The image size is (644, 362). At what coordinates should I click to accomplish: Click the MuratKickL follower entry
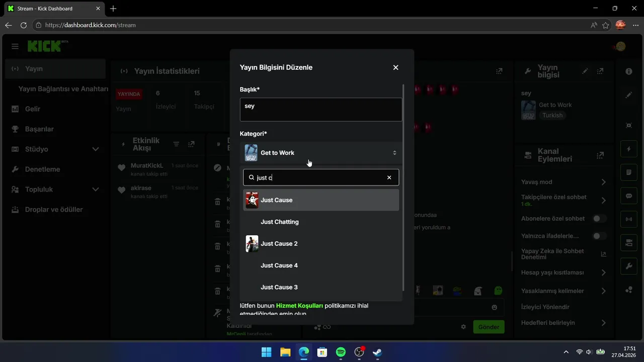click(157, 168)
